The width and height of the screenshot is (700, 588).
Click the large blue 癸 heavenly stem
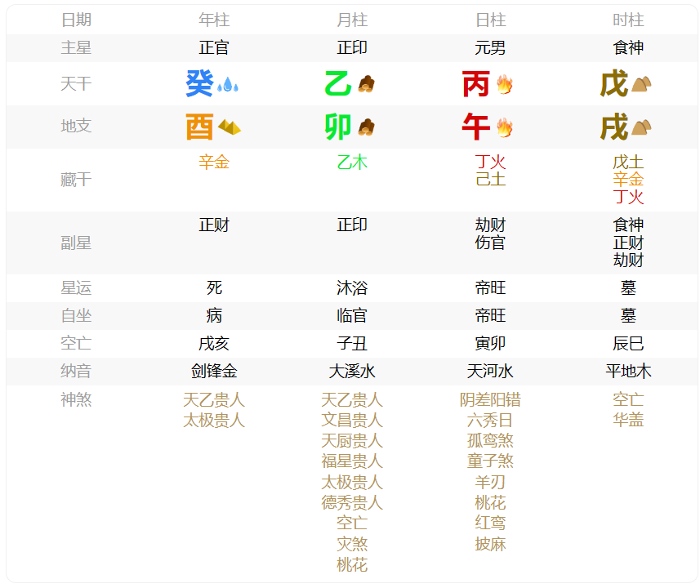pyautogui.click(x=199, y=84)
